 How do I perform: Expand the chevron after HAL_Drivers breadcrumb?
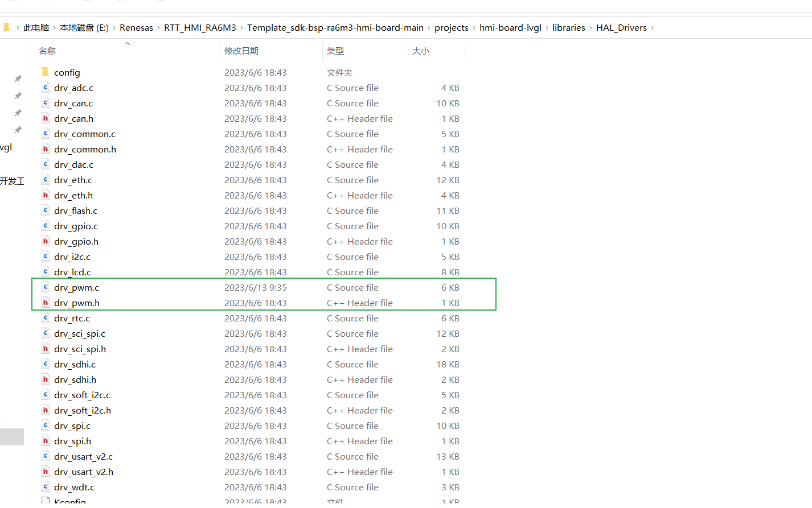point(653,28)
